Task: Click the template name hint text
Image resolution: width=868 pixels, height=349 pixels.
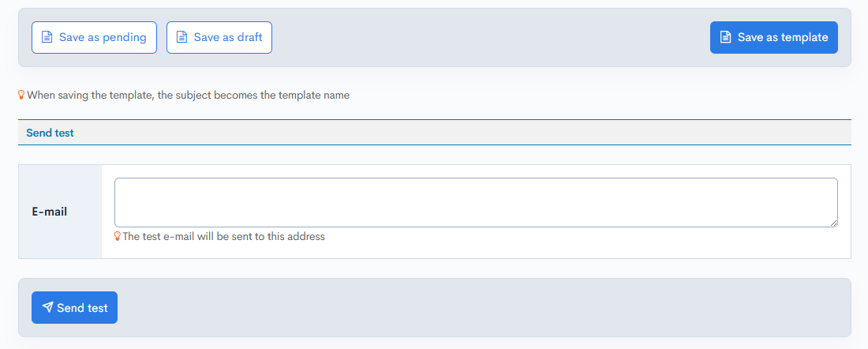Action: pos(188,95)
